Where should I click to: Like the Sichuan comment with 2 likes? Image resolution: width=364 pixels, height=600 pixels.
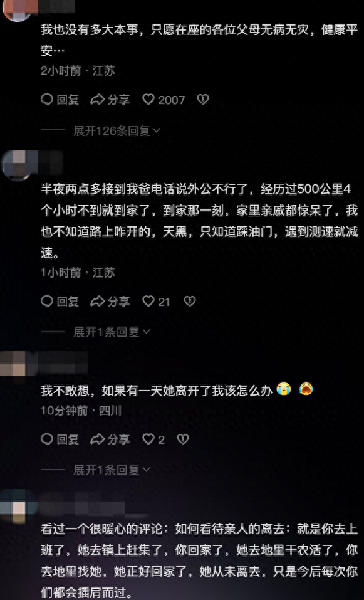point(153,439)
